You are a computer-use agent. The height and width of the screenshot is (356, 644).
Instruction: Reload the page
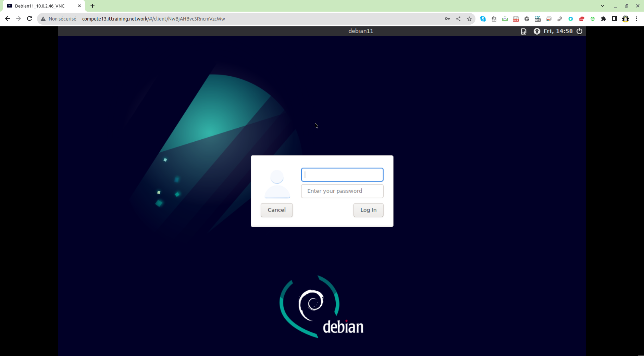29,19
